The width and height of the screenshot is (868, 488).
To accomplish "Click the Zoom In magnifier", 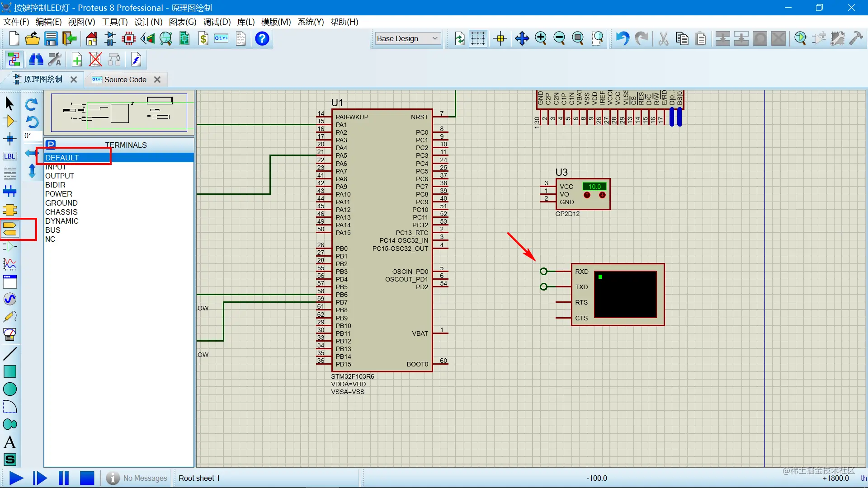I will point(541,38).
